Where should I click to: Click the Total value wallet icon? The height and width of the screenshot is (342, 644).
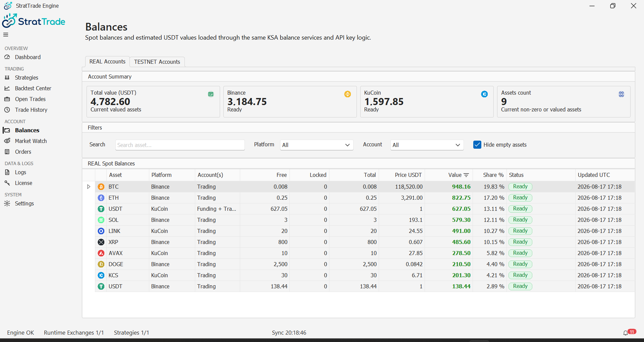click(211, 94)
